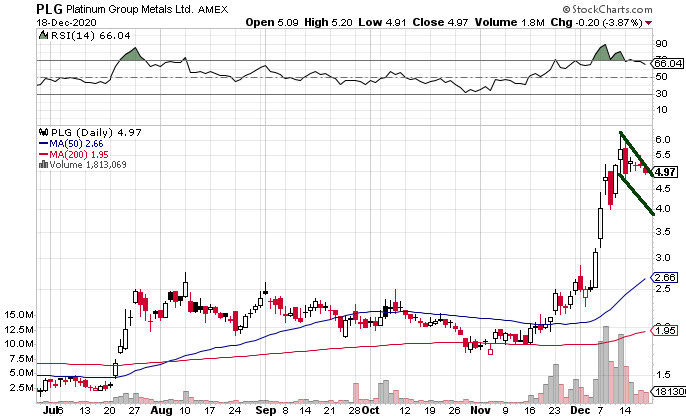Click the 3.5 price axis label

pos(663,231)
